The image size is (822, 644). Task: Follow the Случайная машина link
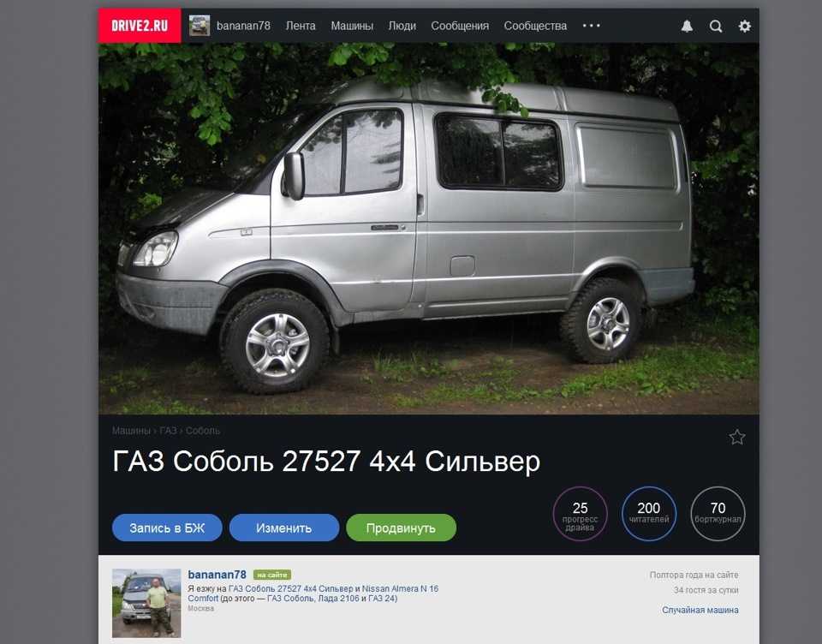(700, 610)
